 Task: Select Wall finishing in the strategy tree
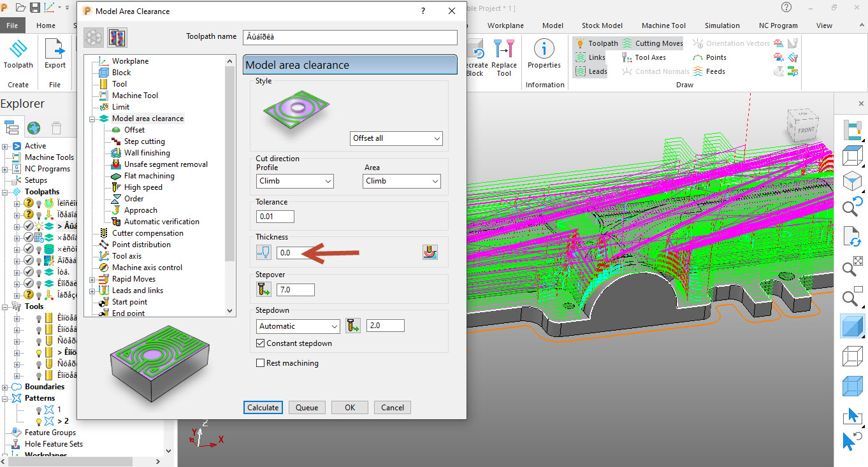click(x=147, y=153)
